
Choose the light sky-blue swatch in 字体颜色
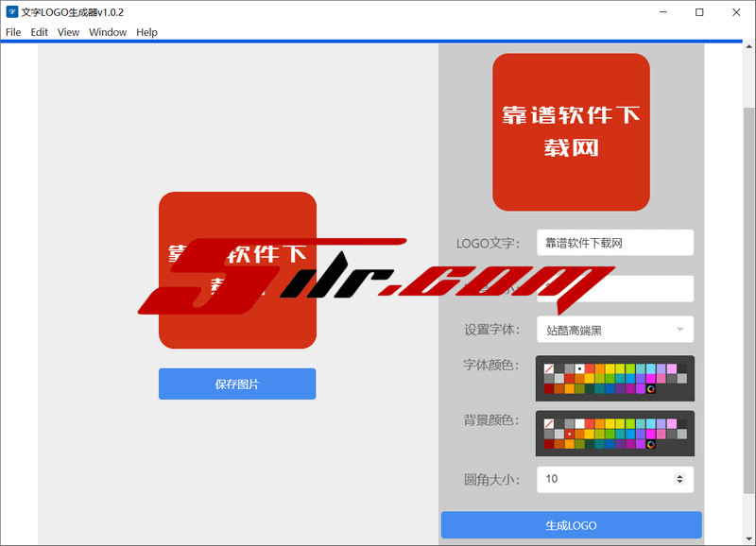[x=651, y=368]
